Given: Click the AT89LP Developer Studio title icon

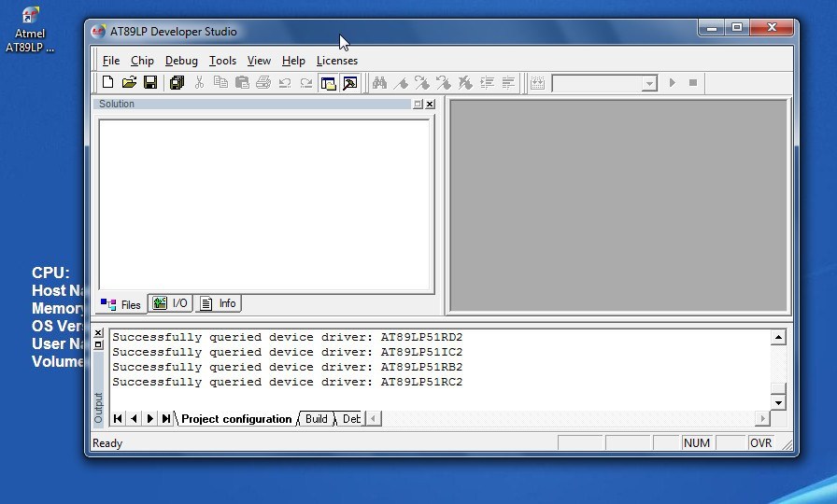Looking at the screenshot, I should point(98,32).
